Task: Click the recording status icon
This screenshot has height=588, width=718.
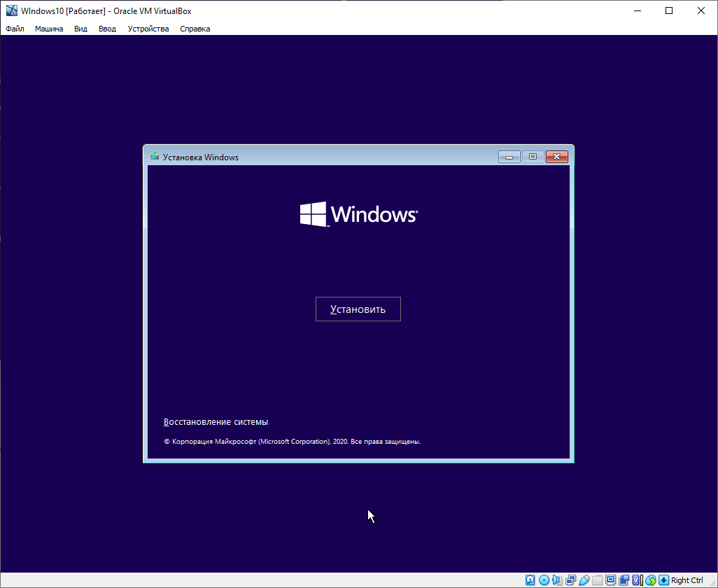Action: [x=624, y=580]
